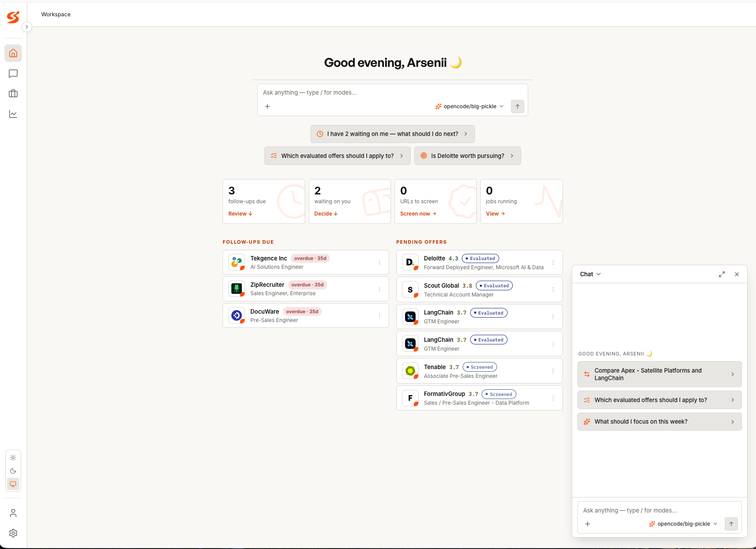Viewport: 756px width, 549px height.
Task: Click overdue 35d badge on ZipRecruiter
Action: 307,285
